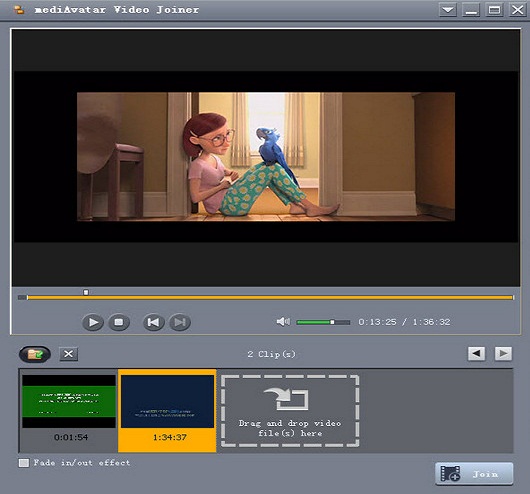Stop the video preview
The width and height of the screenshot is (530, 494).
pyautogui.click(x=119, y=322)
